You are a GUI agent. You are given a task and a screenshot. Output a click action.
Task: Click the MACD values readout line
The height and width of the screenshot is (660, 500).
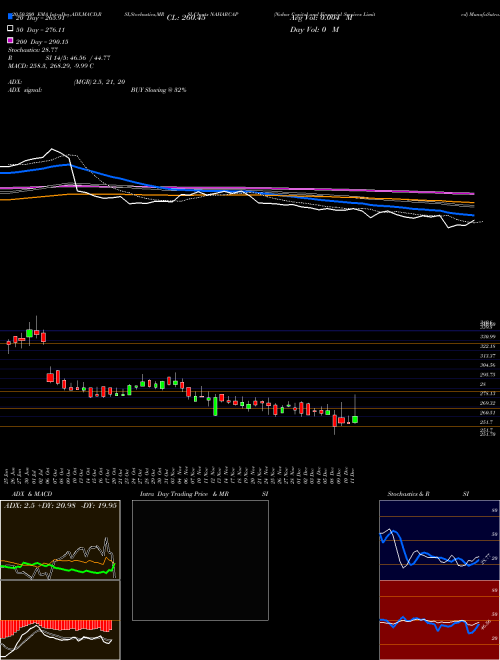(x=51, y=66)
